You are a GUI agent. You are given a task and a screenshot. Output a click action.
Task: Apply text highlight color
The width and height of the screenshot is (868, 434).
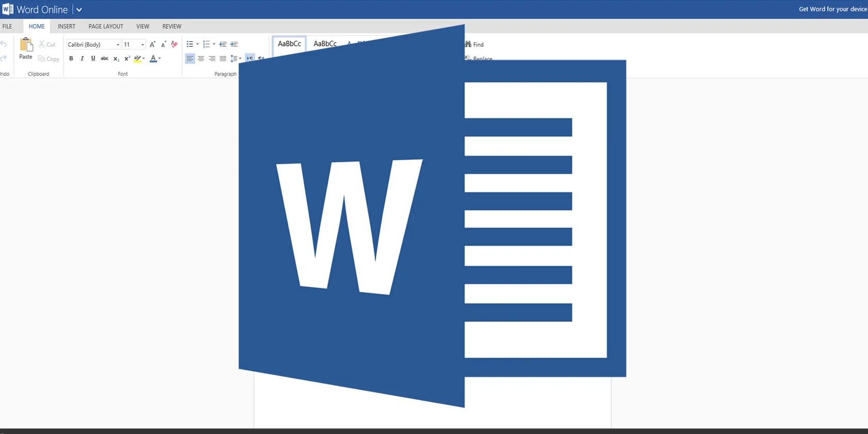[137, 59]
